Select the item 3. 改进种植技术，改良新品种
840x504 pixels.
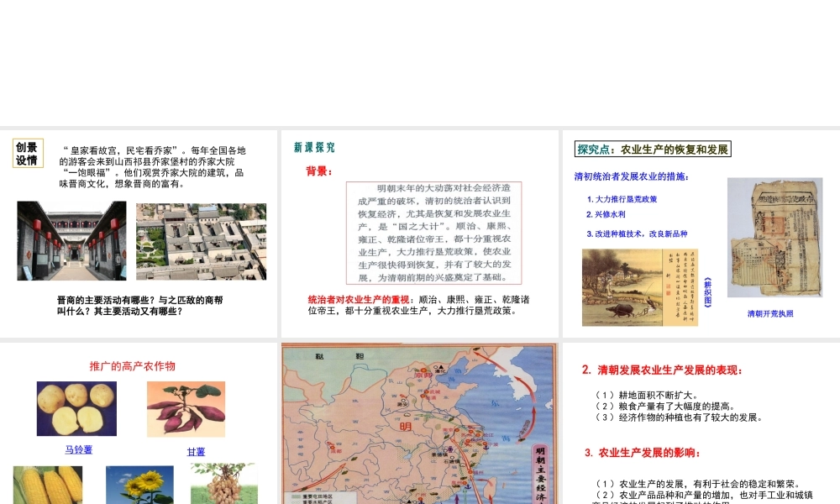coord(637,234)
